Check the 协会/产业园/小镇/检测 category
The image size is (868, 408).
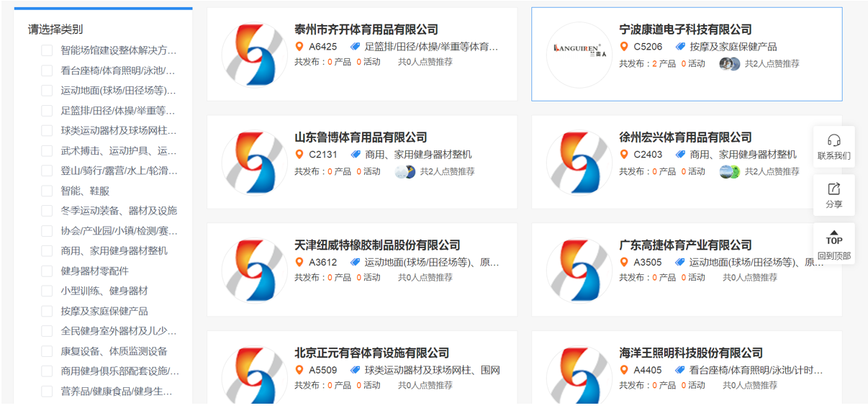click(x=47, y=231)
